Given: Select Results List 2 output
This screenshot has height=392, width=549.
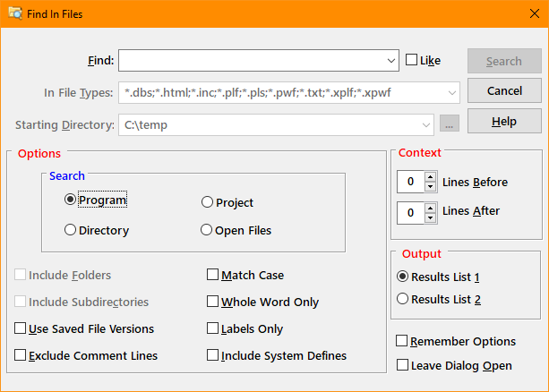Looking at the screenshot, I should pyautogui.click(x=402, y=299).
